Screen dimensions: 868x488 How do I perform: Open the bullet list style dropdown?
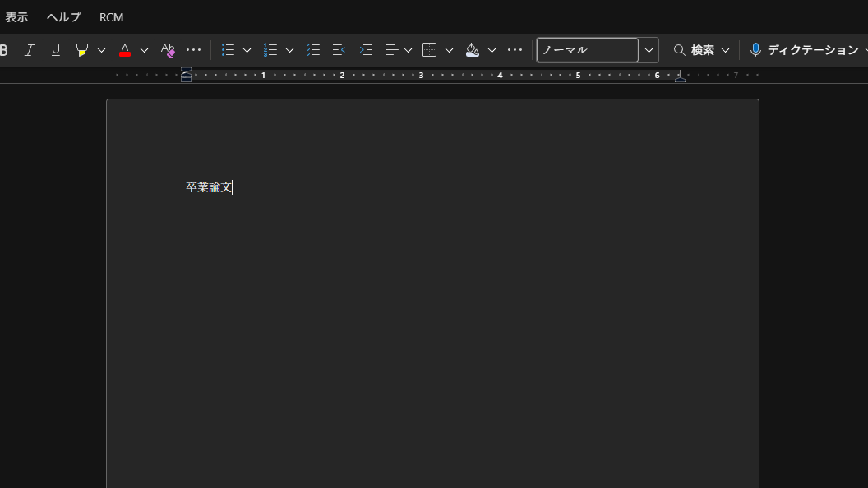tap(247, 50)
